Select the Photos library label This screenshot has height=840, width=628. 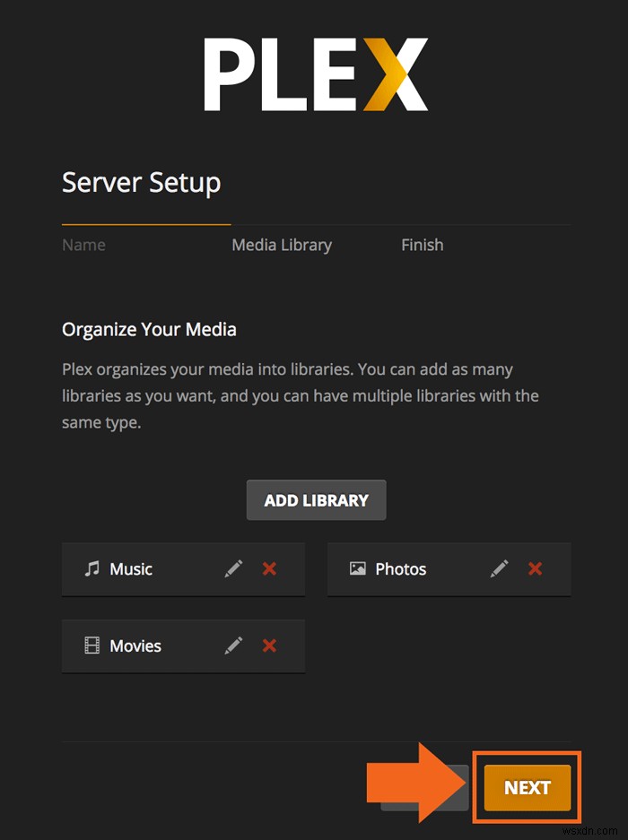[x=401, y=569]
